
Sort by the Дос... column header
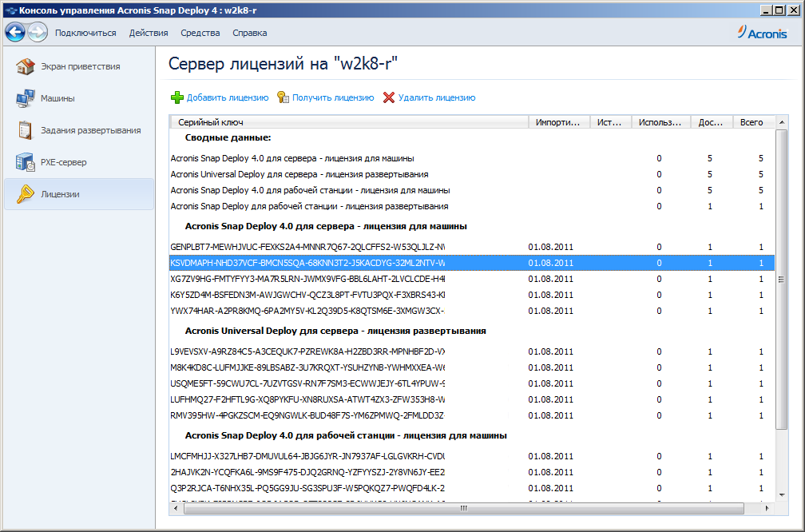click(x=712, y=122)
